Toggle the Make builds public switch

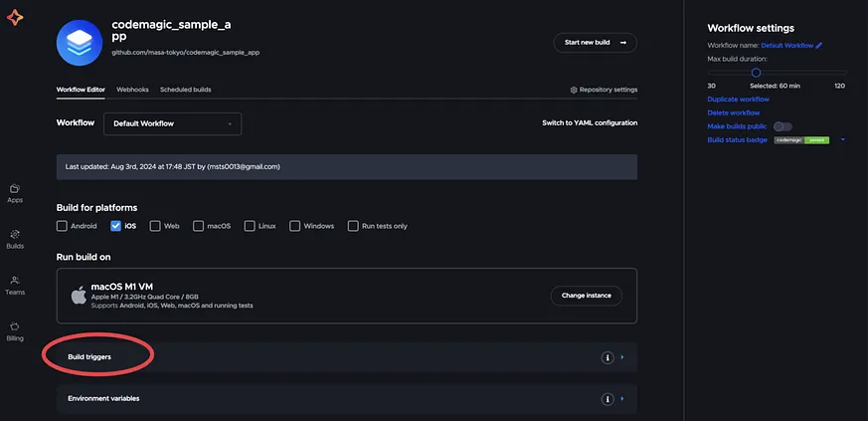(782, 126)
